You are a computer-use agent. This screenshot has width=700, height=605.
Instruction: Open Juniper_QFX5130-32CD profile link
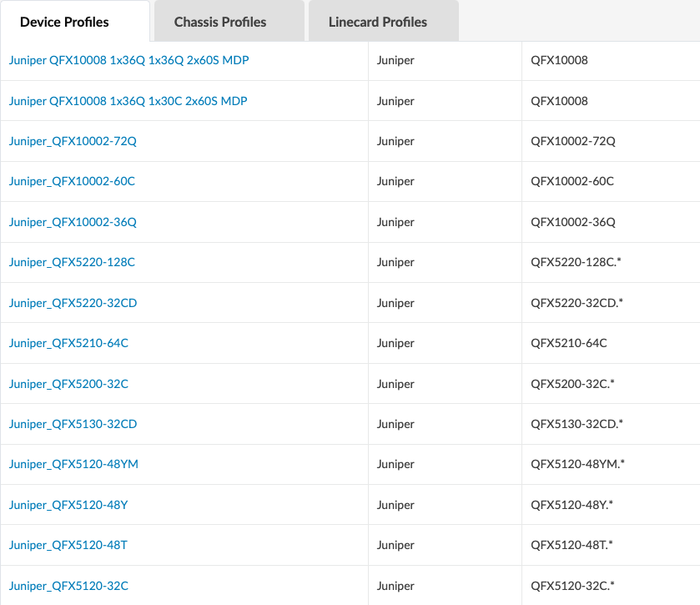pos(73,424)
